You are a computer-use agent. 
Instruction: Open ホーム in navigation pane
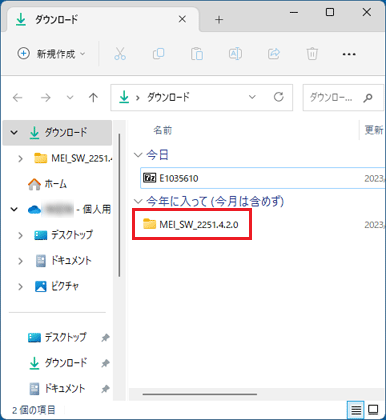coord(47,184)
